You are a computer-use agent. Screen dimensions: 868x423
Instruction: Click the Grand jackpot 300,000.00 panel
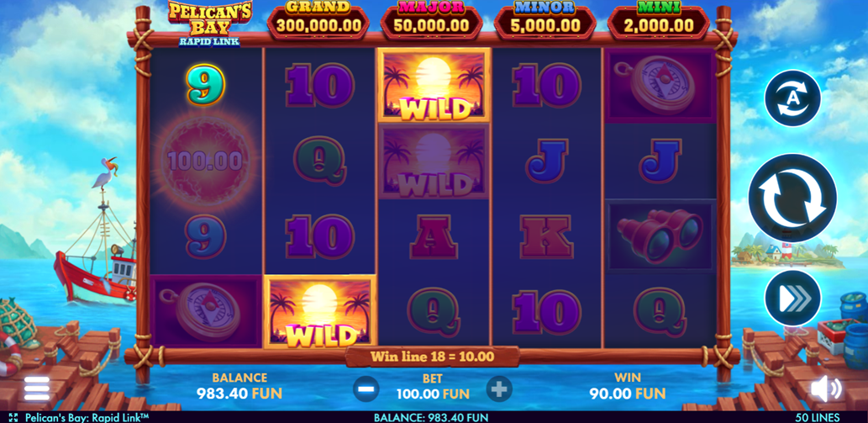pyautogui.click(x=318, y=20)
